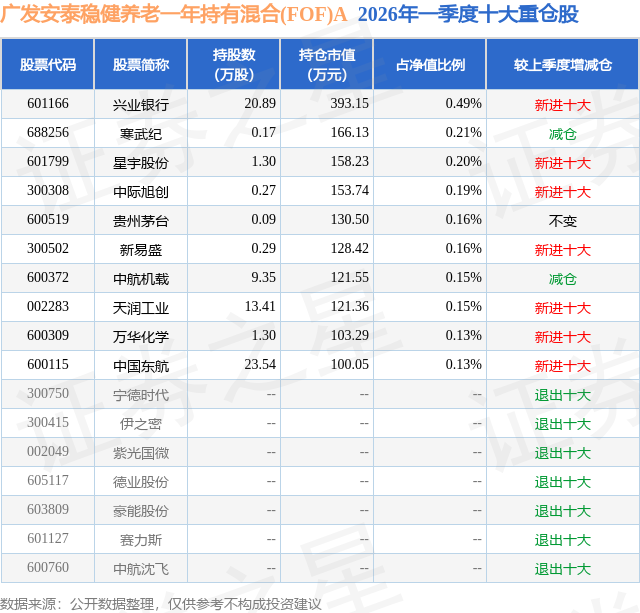
Task: Select stock code 601127
Action: tap(48, 538)
